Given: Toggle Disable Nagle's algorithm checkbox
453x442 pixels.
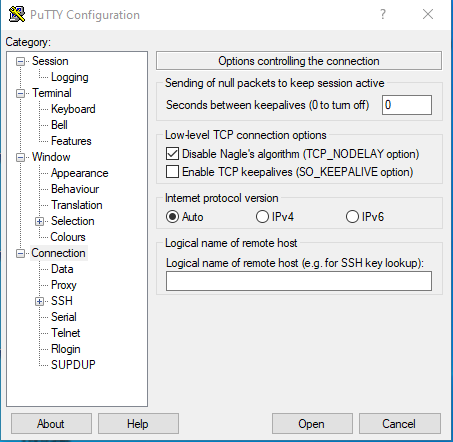Looking at the screenshot, I should click(172, 154).
